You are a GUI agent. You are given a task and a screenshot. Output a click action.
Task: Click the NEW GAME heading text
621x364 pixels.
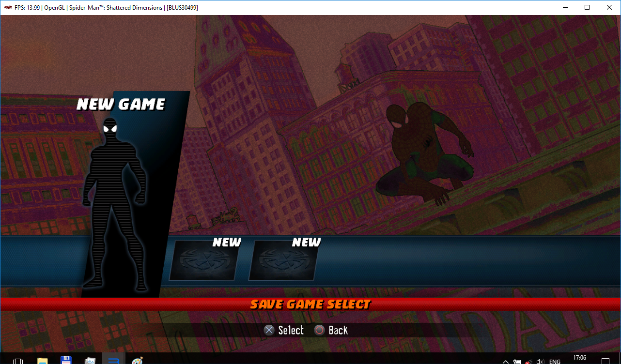tap(121, 104)
